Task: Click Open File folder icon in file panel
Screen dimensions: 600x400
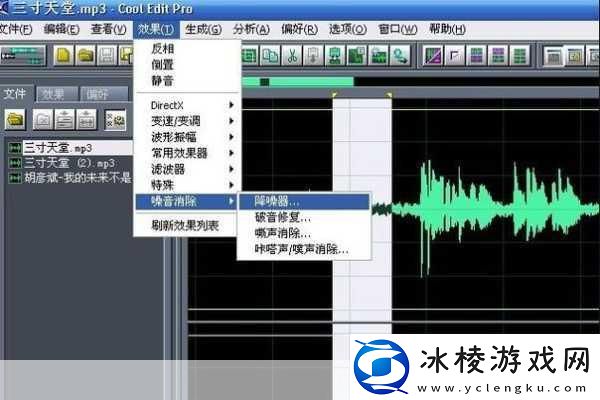Action: pos(15,120)
